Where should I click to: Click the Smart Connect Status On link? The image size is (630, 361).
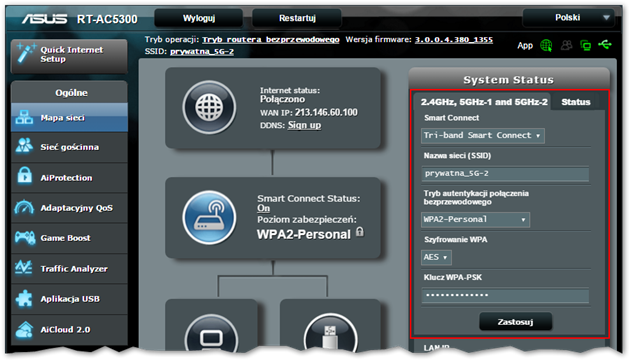[264, 208]
